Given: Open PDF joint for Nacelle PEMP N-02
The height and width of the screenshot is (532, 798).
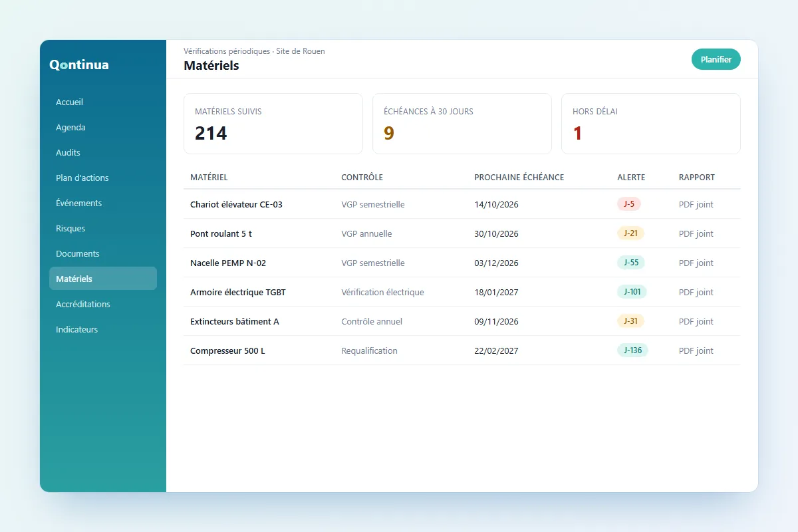Looking at the screenshot, I should coord(696,263).
